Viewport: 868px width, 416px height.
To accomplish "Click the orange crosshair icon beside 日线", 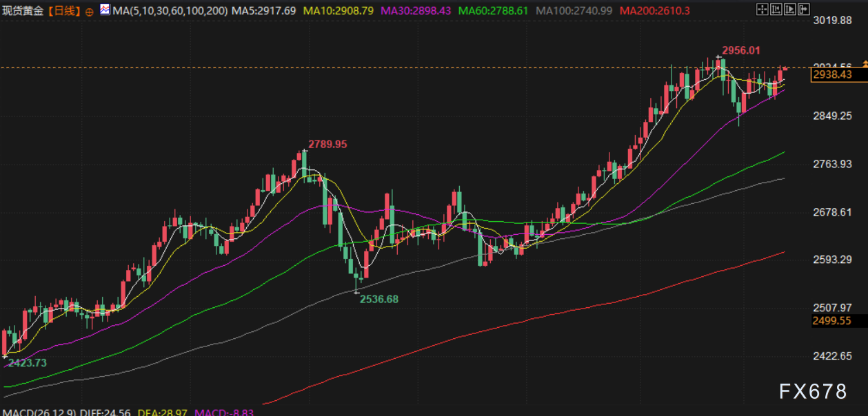I will click(x=89, y=11).
